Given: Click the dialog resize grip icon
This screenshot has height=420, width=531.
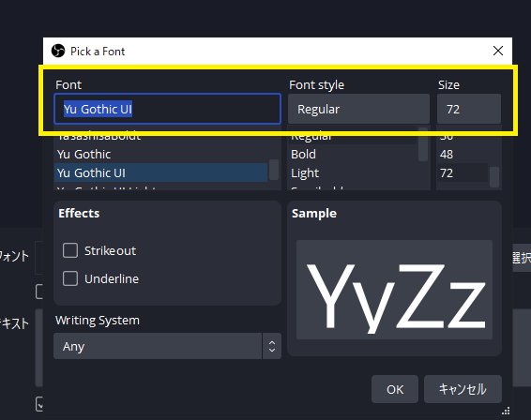Looking at the screenshot, I should tap(506, 411).
